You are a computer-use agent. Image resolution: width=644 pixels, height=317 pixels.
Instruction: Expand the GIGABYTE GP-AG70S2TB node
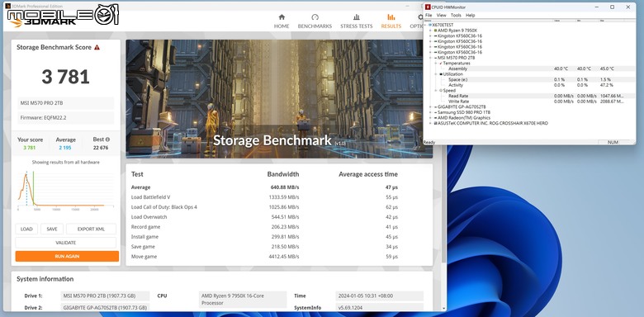click(x=430, y=106)
